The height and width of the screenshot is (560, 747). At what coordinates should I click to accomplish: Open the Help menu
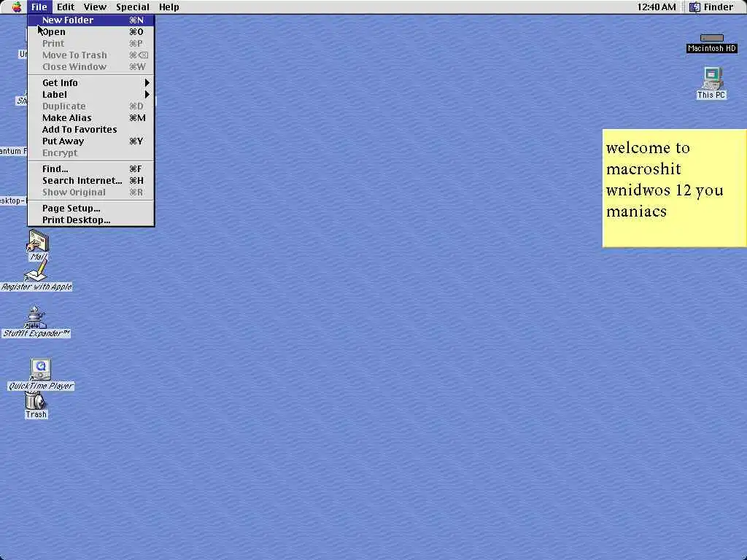coord(169,7)
